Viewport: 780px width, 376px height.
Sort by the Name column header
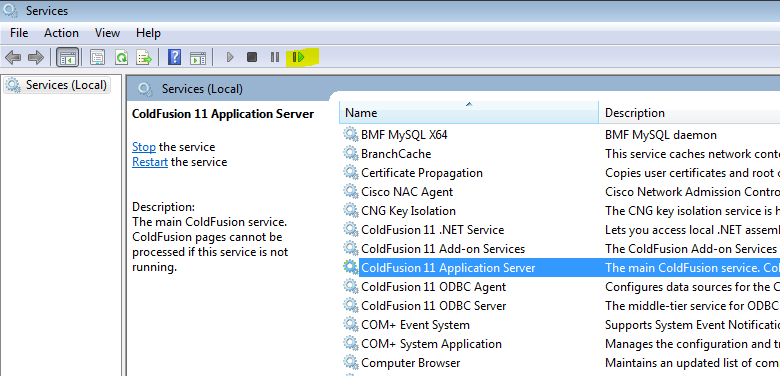point(469,113)
